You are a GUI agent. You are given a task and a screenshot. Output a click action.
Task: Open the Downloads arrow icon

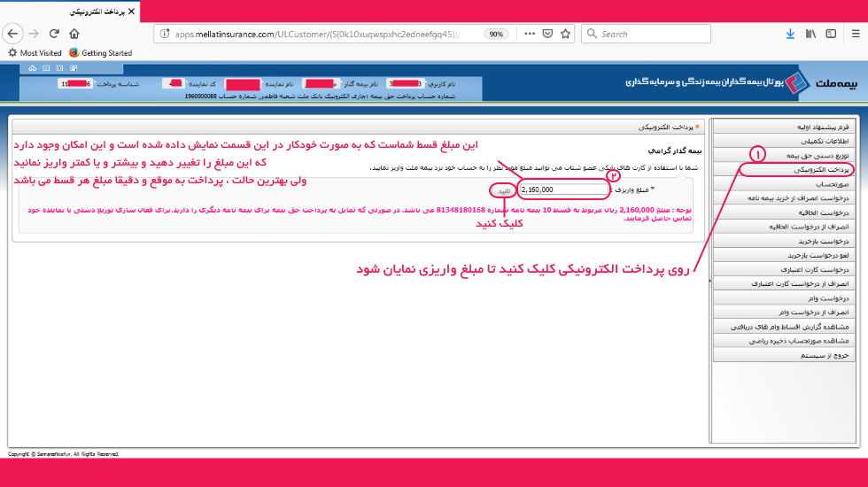790,34
